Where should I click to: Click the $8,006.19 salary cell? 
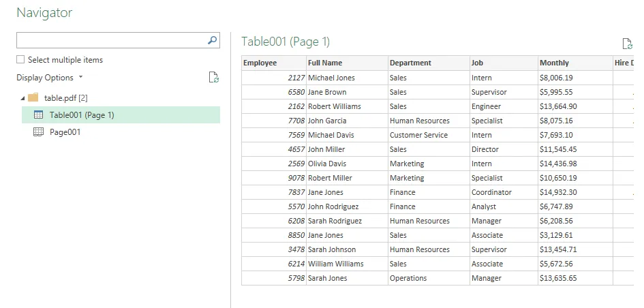click(x=575, y=78)
